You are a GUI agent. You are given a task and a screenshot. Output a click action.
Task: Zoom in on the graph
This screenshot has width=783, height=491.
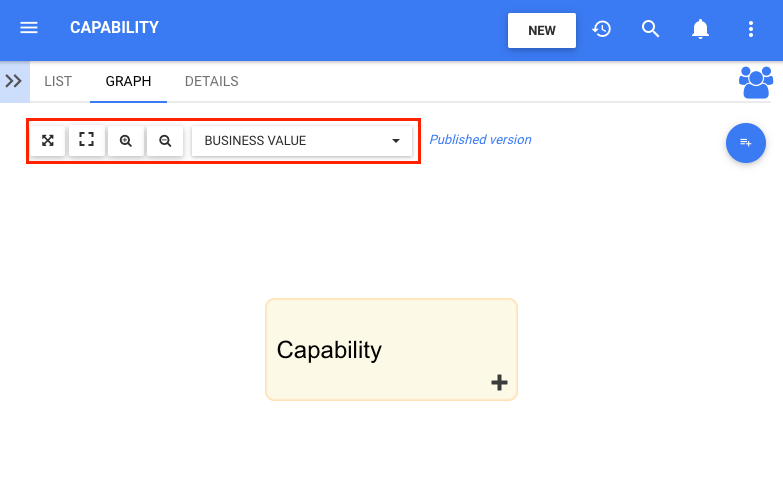coord(126,141)
